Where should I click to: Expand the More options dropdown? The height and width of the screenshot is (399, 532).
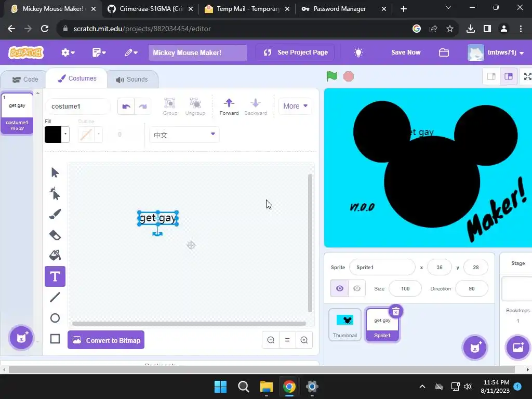click(295, 106)
